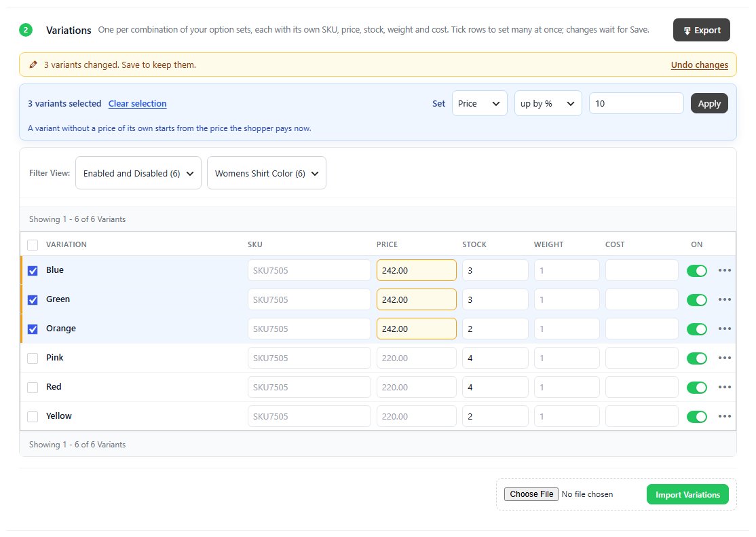
Task: Tick the Red variation checkbox
Action: [x=33, y=388]
